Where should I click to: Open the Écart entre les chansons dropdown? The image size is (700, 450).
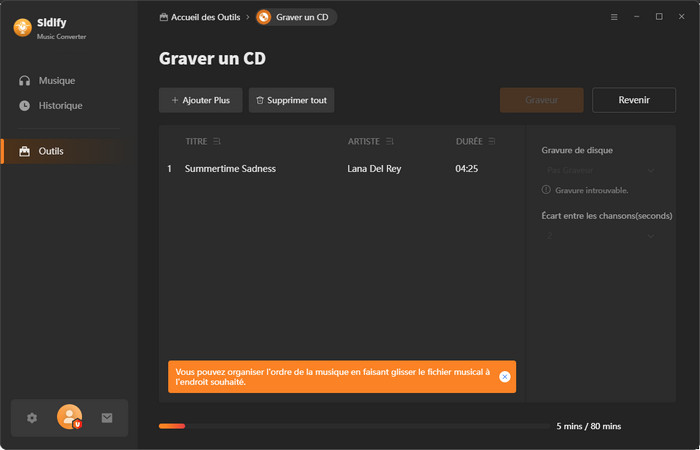599,235
